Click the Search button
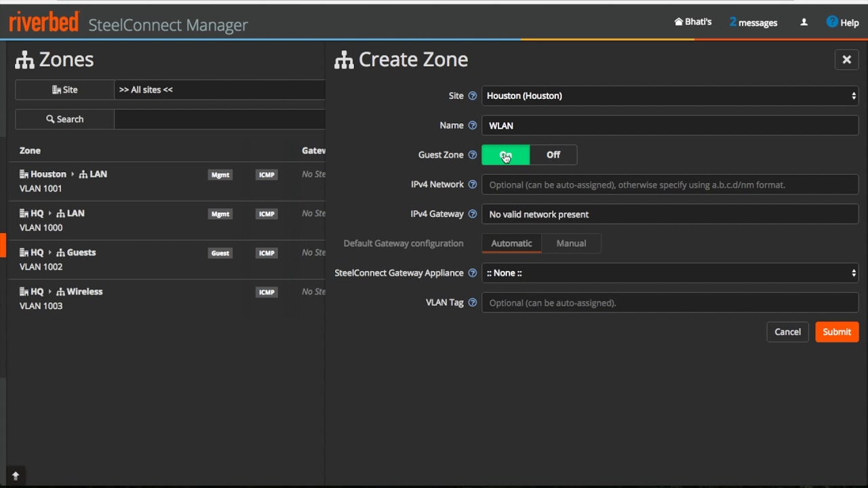 (x=65, y=119)
